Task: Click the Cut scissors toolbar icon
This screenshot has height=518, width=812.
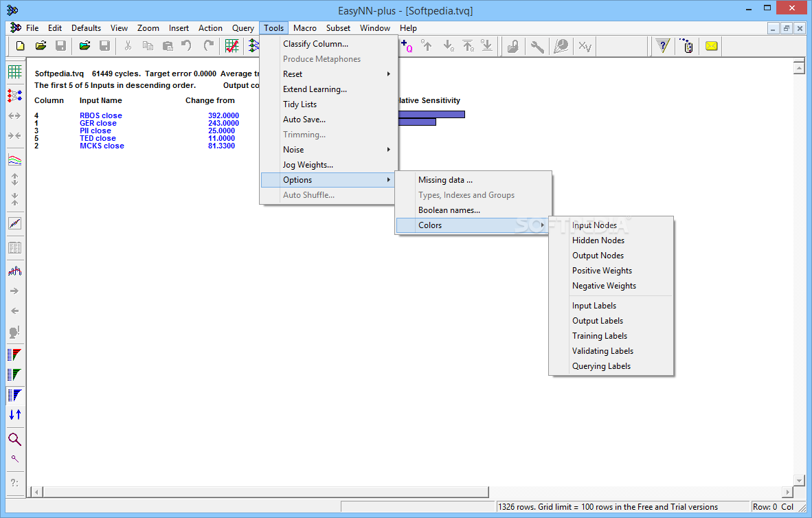Action: point(128,46)
